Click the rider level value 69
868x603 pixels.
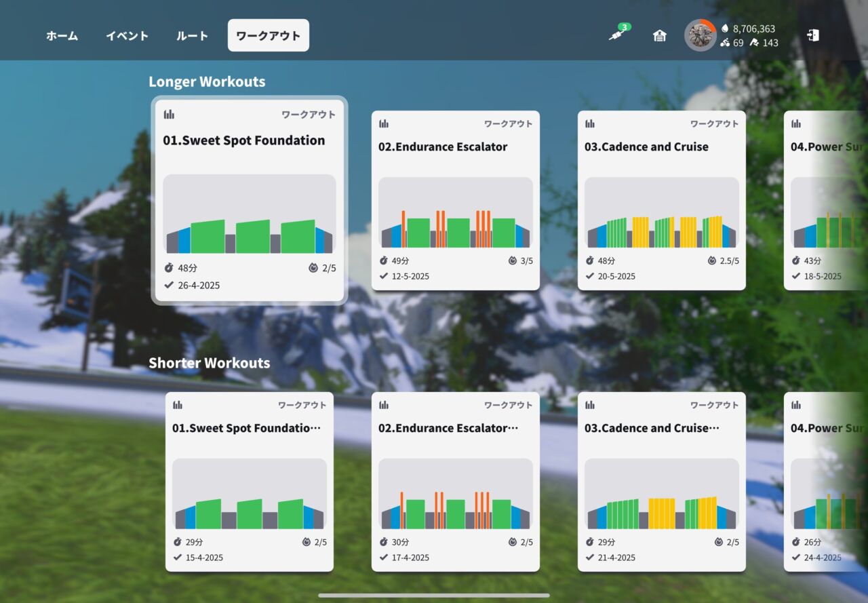738,43
